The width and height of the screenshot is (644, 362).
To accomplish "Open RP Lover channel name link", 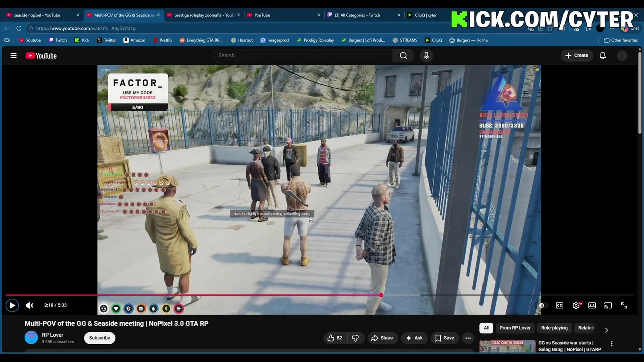I will [x=53, y=335].
